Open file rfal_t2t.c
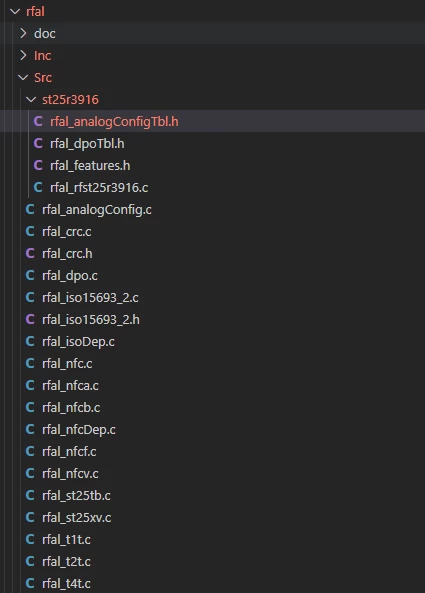The width and height of the screenshot is (425, 593). pos(66,561)
